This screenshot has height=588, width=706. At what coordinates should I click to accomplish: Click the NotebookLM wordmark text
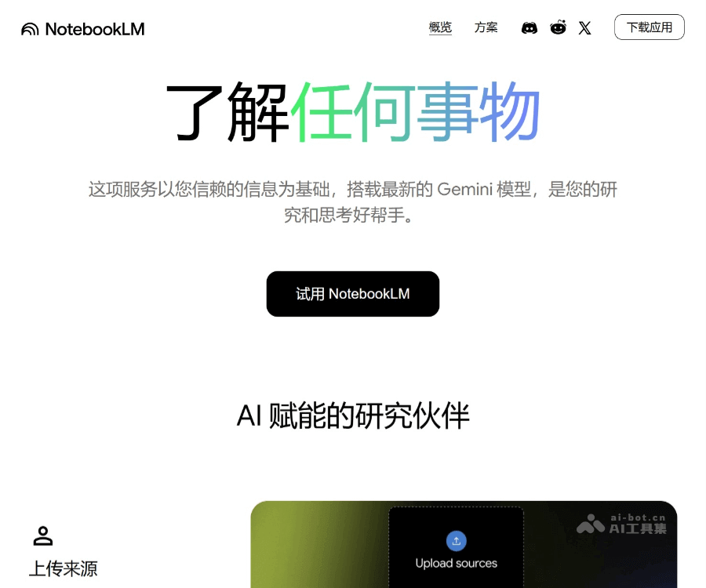coord(95,29)
